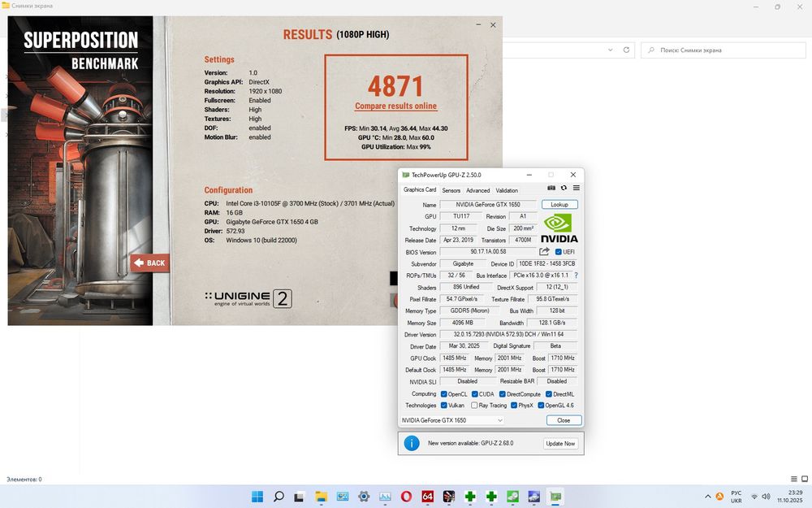The width and height of the screenshot is (812, 508).
Task: Click the BACK button in Superposition
Action: 150,263
